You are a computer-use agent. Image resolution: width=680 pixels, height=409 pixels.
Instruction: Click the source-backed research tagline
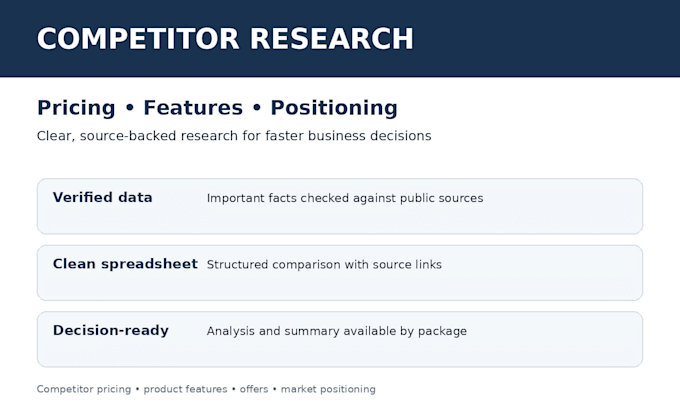(234, 136)
